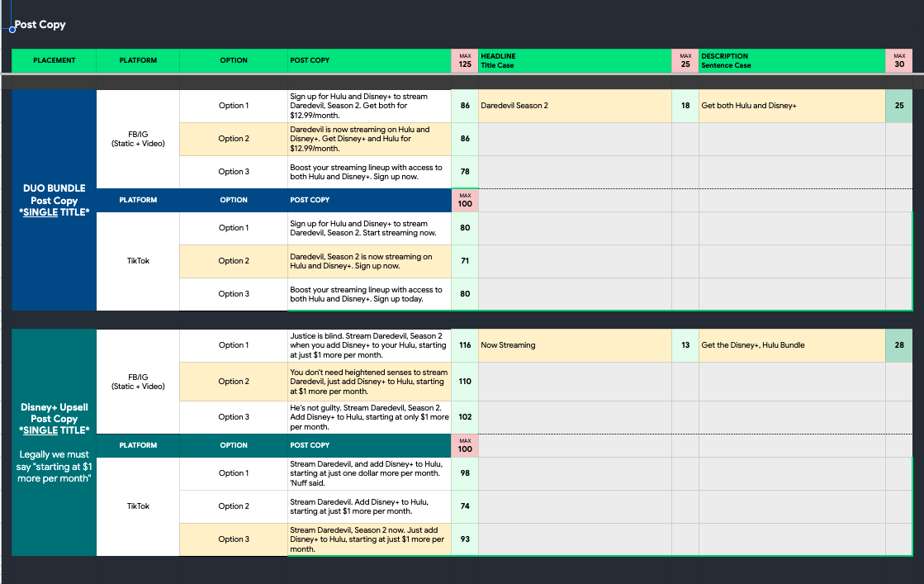924x584 pixels.
Task: Click description cell 'Get both Hulu and Disney+'
Action: tap(792, 106)
